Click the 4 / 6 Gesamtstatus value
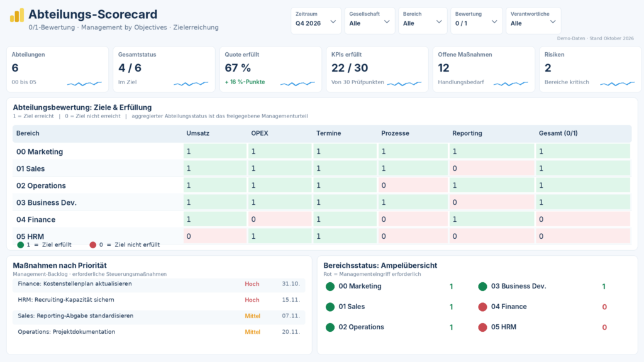The image size is (644, 362). [130, 68]
